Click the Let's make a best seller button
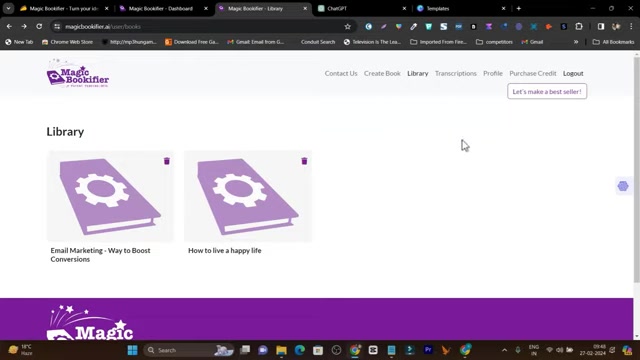640x360 pixels. tap(547, 91)
